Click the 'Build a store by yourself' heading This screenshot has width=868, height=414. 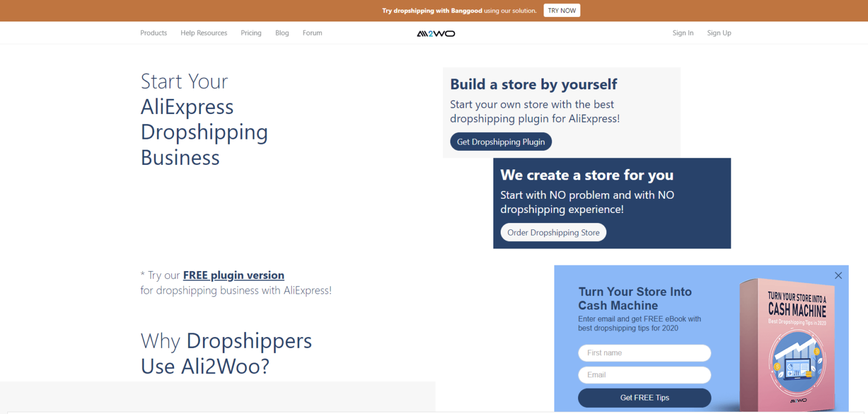tap(533, 84)
